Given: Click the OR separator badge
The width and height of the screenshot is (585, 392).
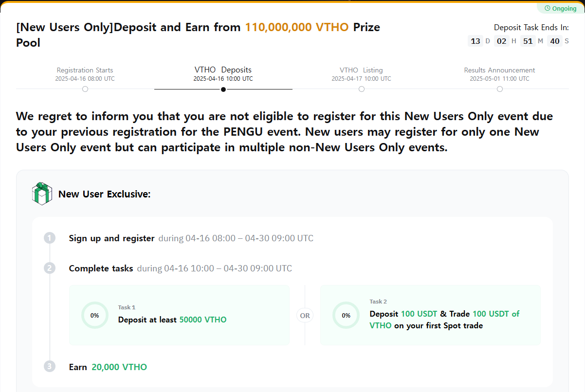Looking at the screenshot, I should pos(305,316).
